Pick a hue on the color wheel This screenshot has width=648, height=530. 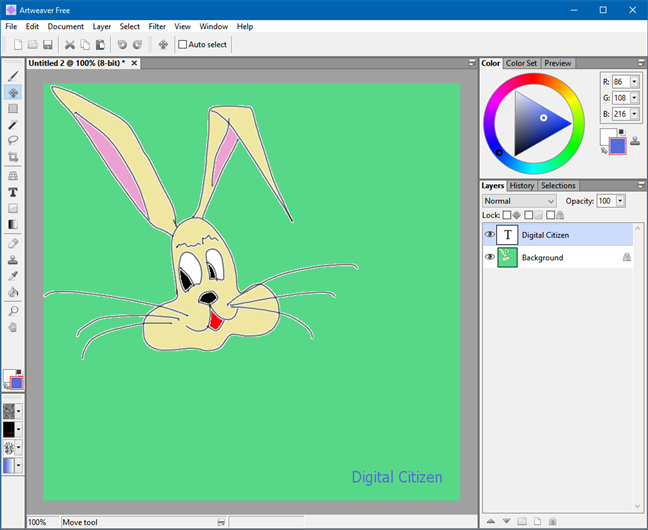(x=534, y=124)
